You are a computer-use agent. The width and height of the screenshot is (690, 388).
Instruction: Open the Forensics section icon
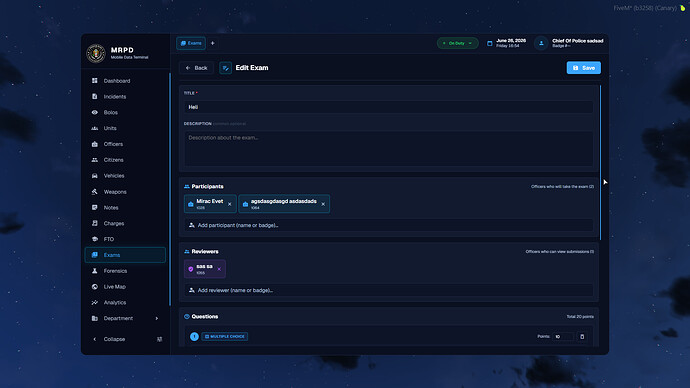pyautogui.click(x=95, y=271)
